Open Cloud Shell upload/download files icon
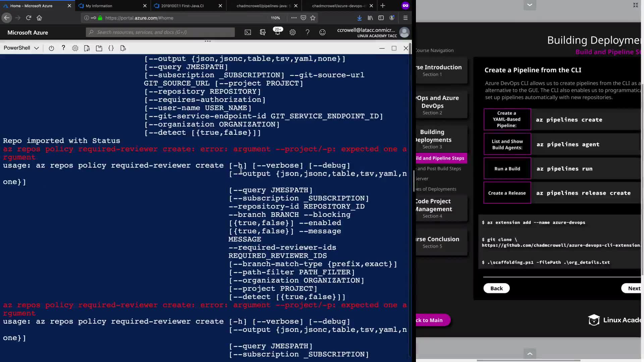Viewport: 644px width, 362px height. pyautogui.click(x=87, y=48)
